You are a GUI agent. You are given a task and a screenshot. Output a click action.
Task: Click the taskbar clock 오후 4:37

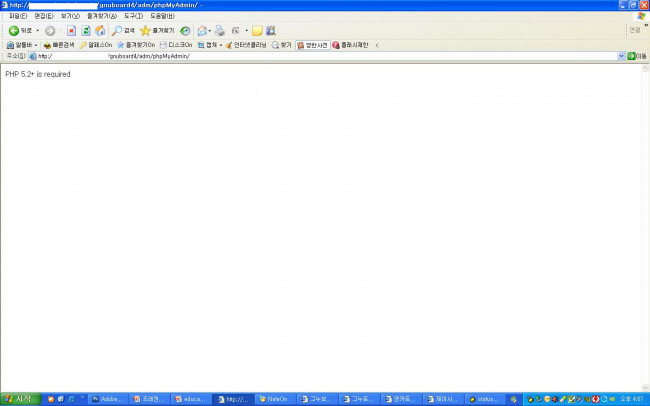point(632,399)
